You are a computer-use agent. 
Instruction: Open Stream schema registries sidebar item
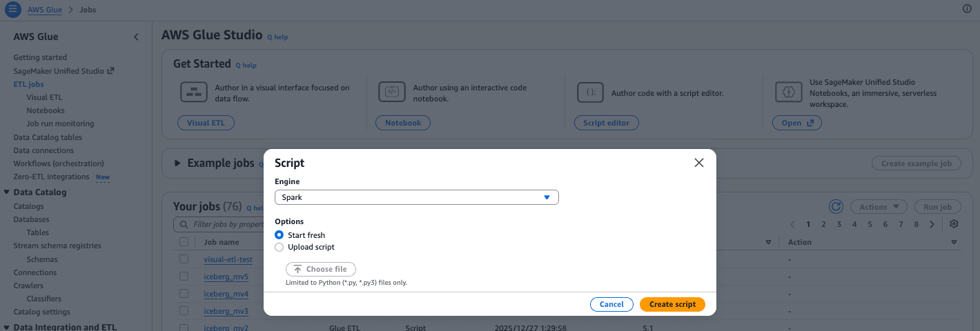pos(57,245)
